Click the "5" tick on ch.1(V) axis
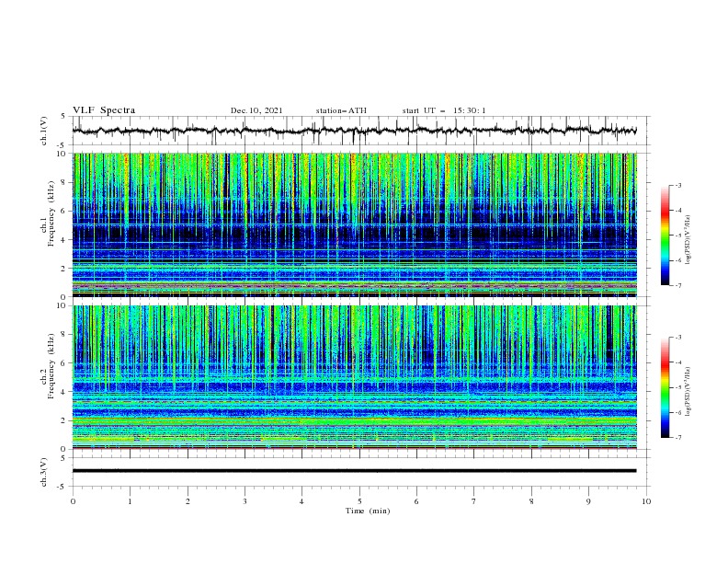728x563 pixels. [x=63, y=116]
